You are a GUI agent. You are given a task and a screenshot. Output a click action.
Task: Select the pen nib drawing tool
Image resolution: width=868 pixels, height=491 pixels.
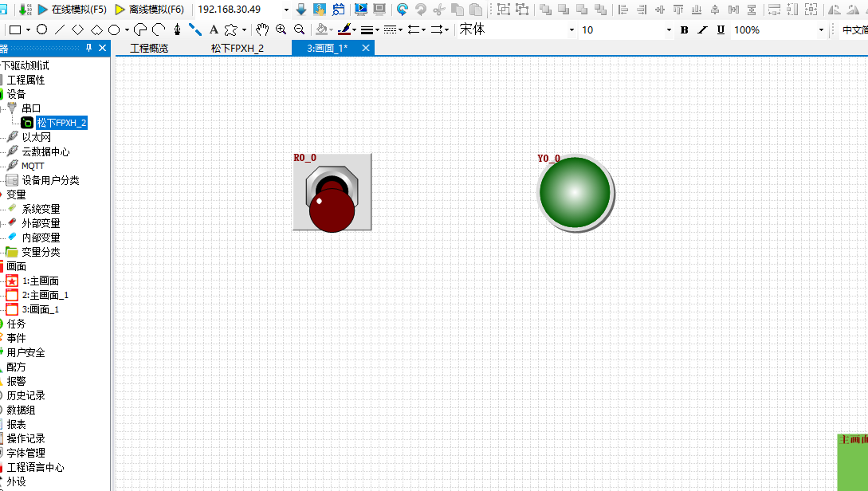(x=177, y=30)
